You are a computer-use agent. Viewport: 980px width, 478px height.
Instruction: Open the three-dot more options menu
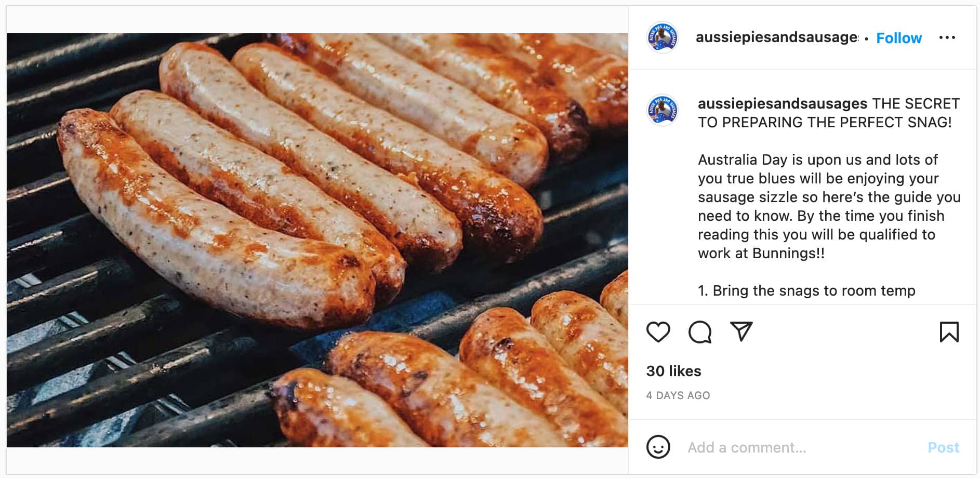(x=947, y=38)
